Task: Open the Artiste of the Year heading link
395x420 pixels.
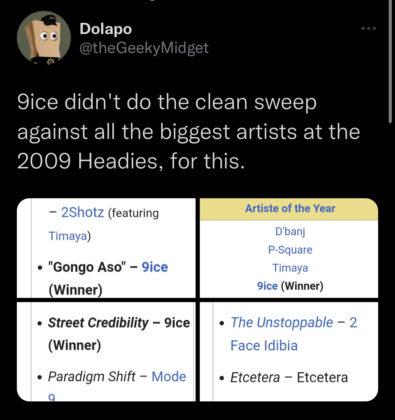Action: [290, 208]
